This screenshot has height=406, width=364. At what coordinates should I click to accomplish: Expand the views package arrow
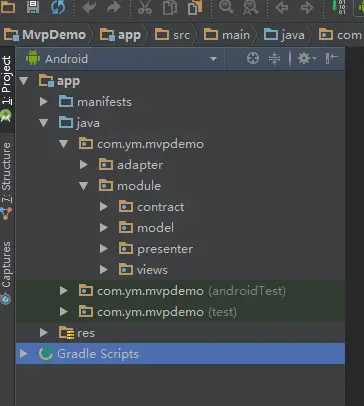[x=104, y=270]
